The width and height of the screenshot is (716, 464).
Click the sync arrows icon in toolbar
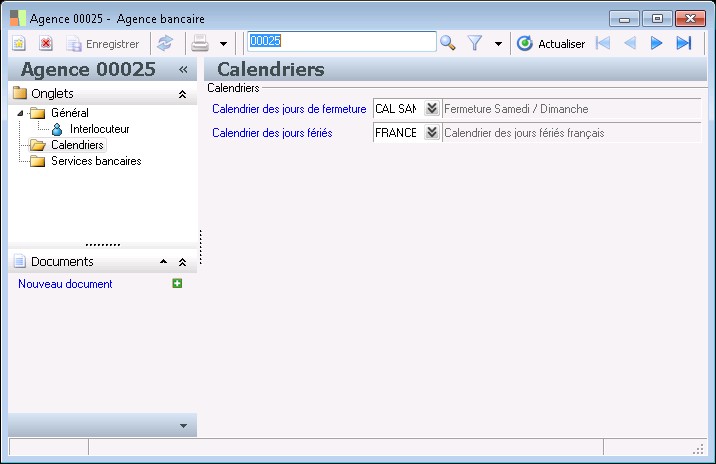pos(165,43)
